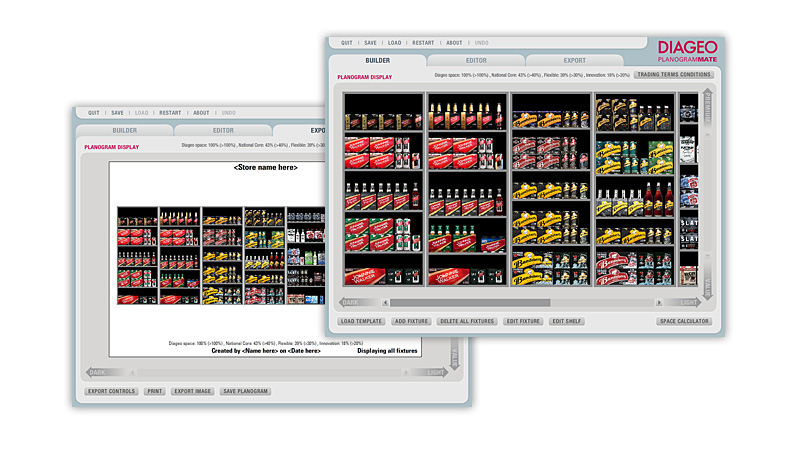800x450 pixels.
Task: Open About in the front window's menu
Action: point(454,43)
